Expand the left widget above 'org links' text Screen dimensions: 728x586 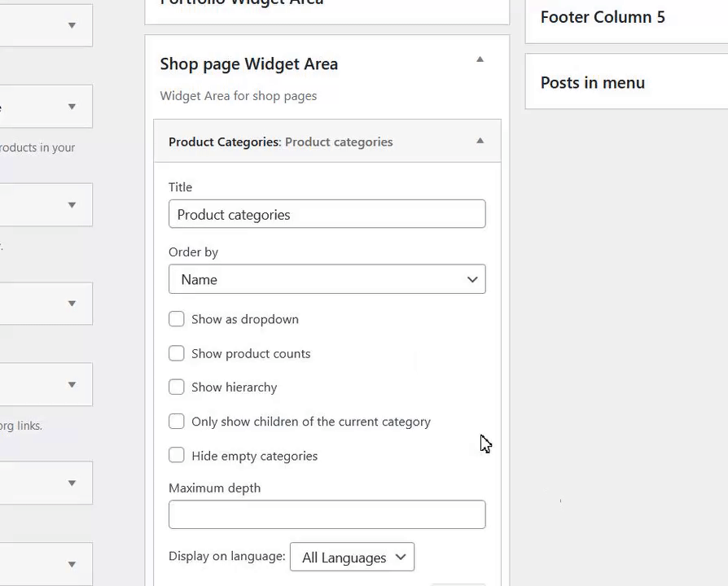click(72, 385)
